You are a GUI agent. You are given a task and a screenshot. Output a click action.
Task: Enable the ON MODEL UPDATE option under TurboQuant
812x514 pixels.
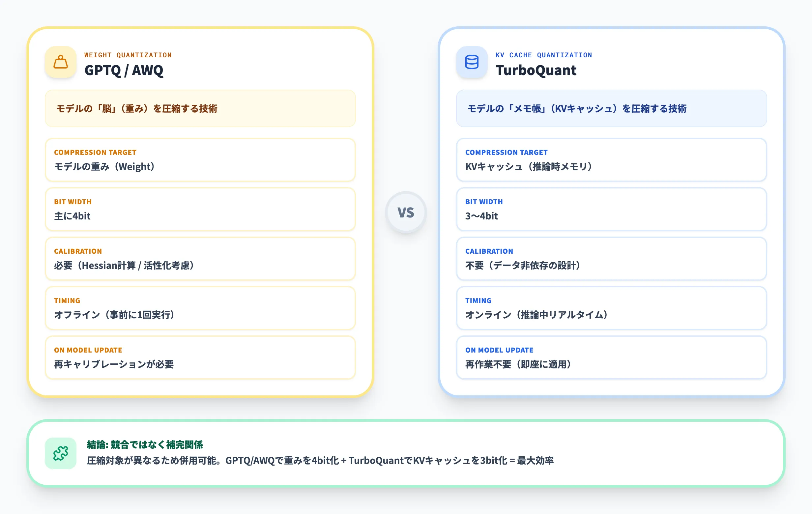[612, 357]
